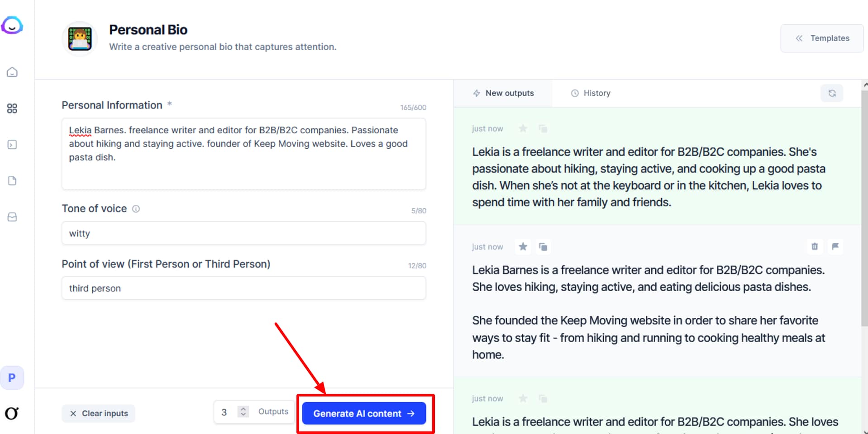Click the Tone of voice info icon
The width and height of the screenshot is (868, 434).
[136, 209]
